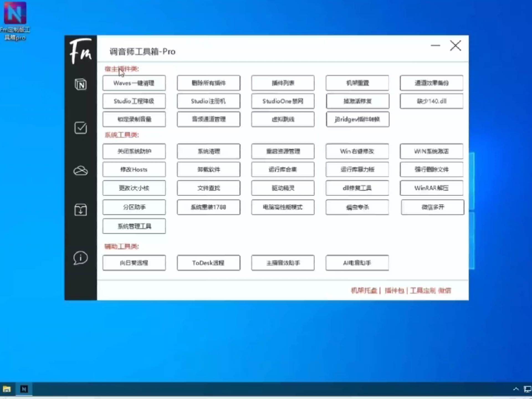
Task: Open the cloud sidebar icon
Action: [81, 171]
